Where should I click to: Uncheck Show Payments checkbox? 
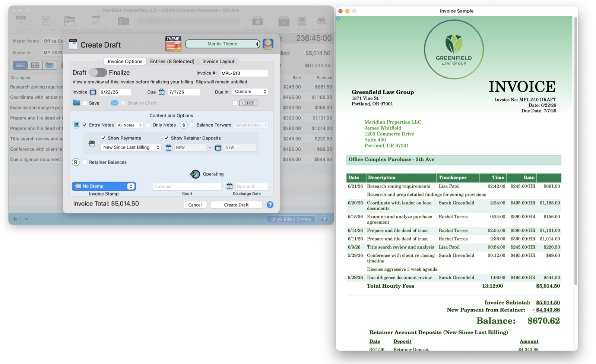103,138
